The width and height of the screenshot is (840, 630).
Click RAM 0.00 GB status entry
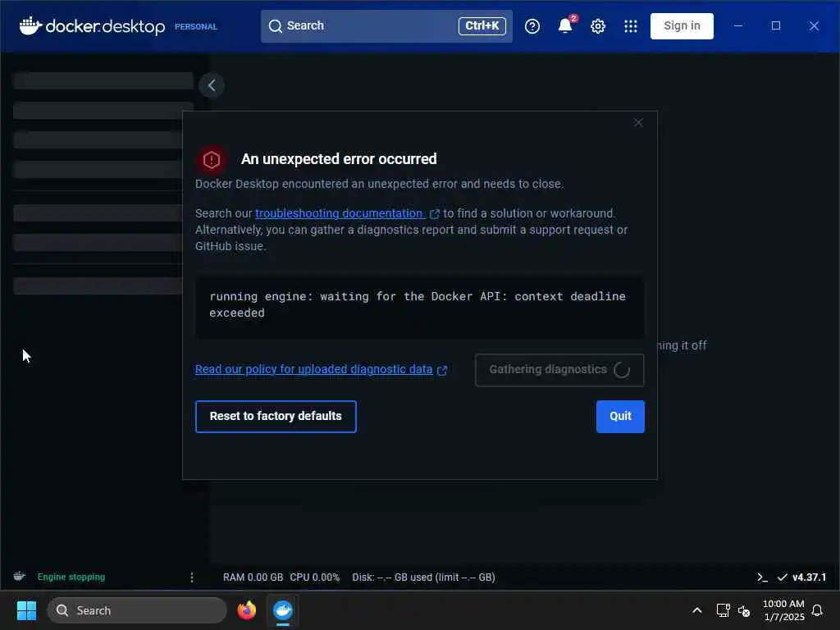tap(253, 577)
